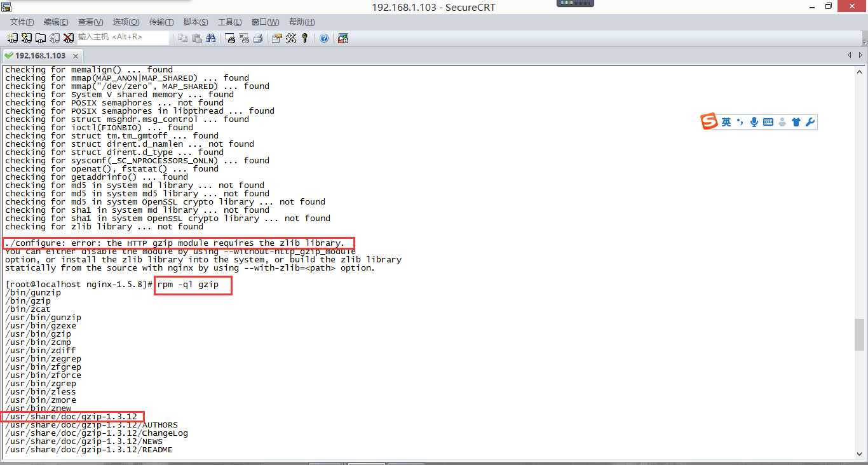The width and height of the screenshot is (868, 465).
Task: Click the /usr/share/doc/gzip-1.3.12/AUTHORS line
Action: point(92,425)
